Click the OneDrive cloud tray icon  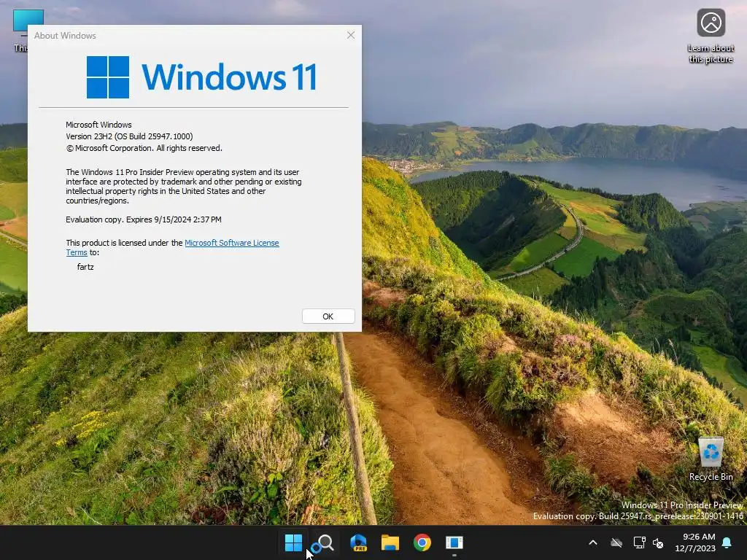click(616, 542)
